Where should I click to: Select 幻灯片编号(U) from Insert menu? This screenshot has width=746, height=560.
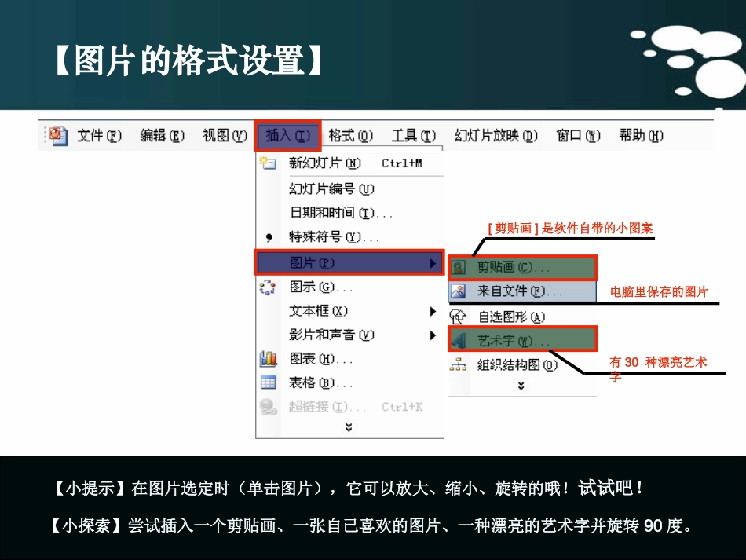(x=350, y=188)
